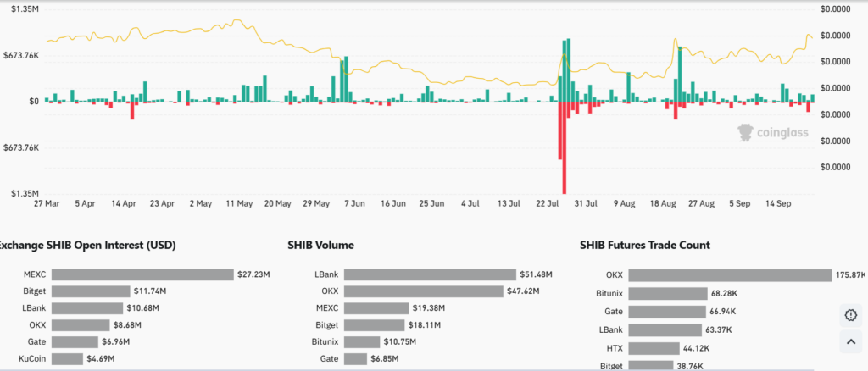Click the 'Exchange SHIB Open Interest (USD)' heading
Screen dimensions: 868x371
pyautogui.click(x=87, y=245)
